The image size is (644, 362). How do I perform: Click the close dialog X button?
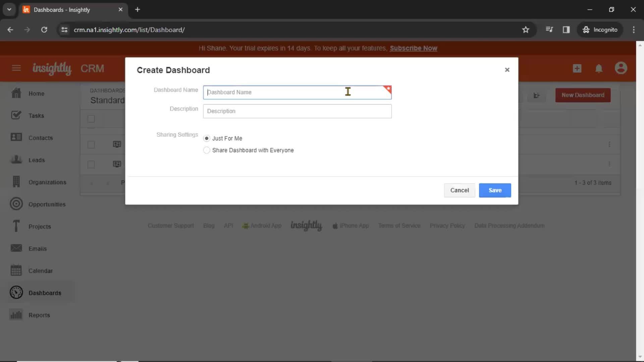(507, 70)
